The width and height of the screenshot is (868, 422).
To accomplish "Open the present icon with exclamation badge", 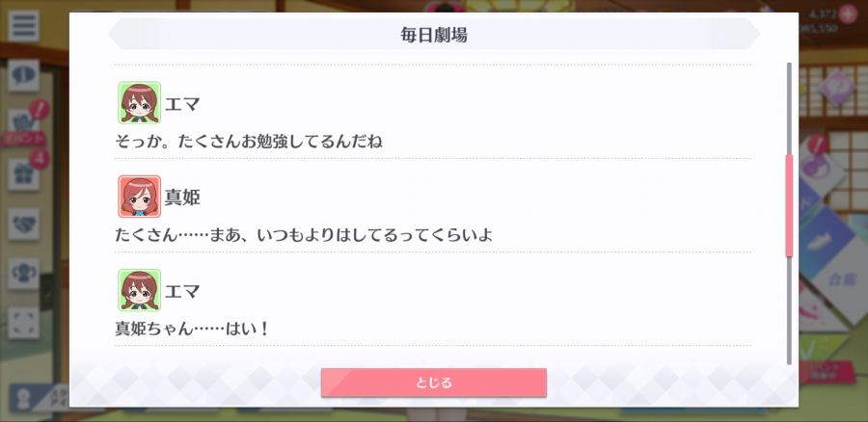I will [x=23, y=122].
